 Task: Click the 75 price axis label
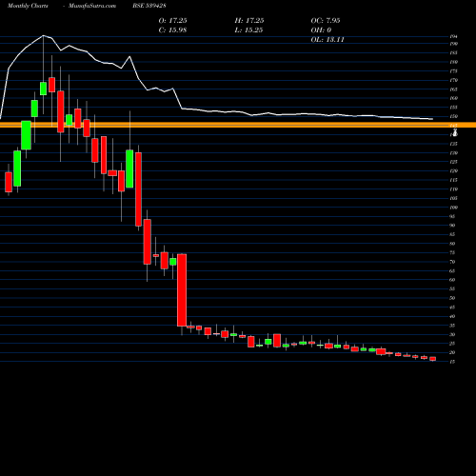tap(452, 253)
